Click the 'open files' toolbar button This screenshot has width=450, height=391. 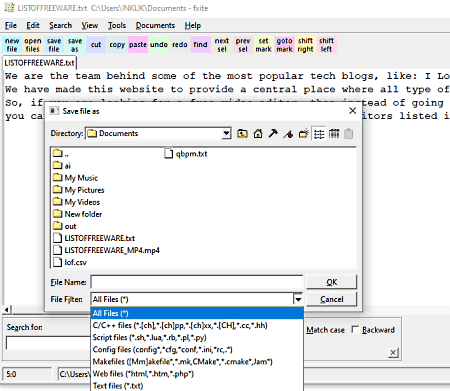click(x=33, y=45)
